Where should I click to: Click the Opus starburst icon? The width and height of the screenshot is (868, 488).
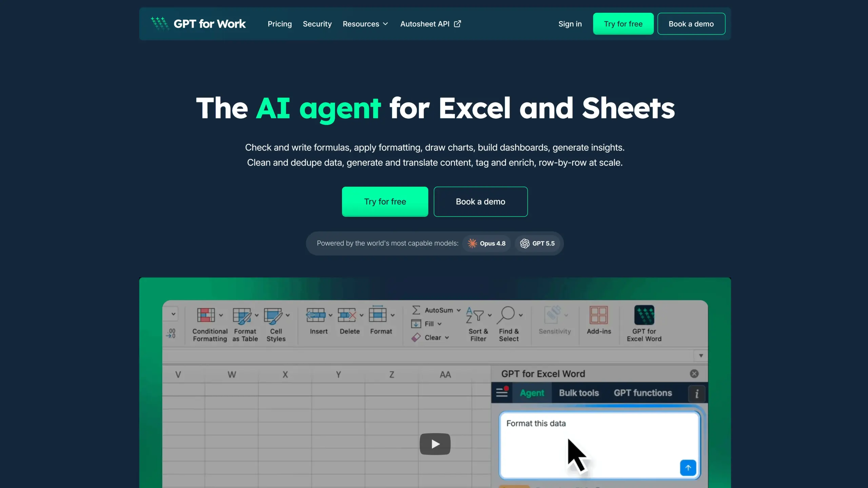tap(472, 243)
